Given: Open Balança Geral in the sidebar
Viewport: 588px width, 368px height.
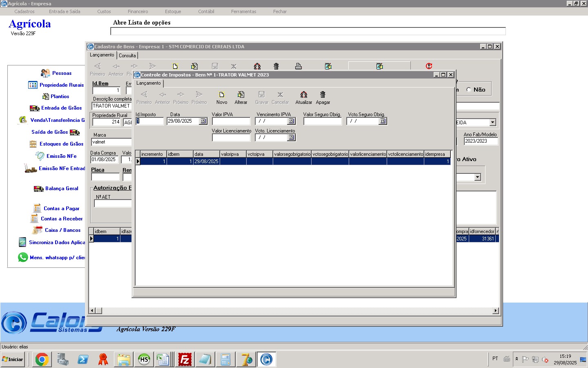Looking at the screenshot, I should (x=61, y=188).
